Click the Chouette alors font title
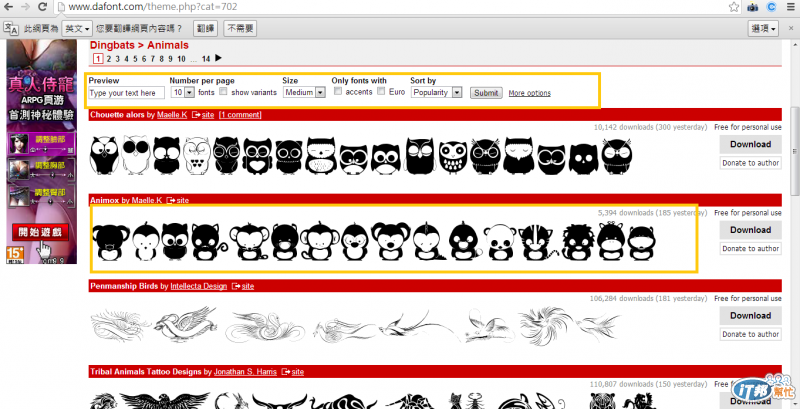 117,115
